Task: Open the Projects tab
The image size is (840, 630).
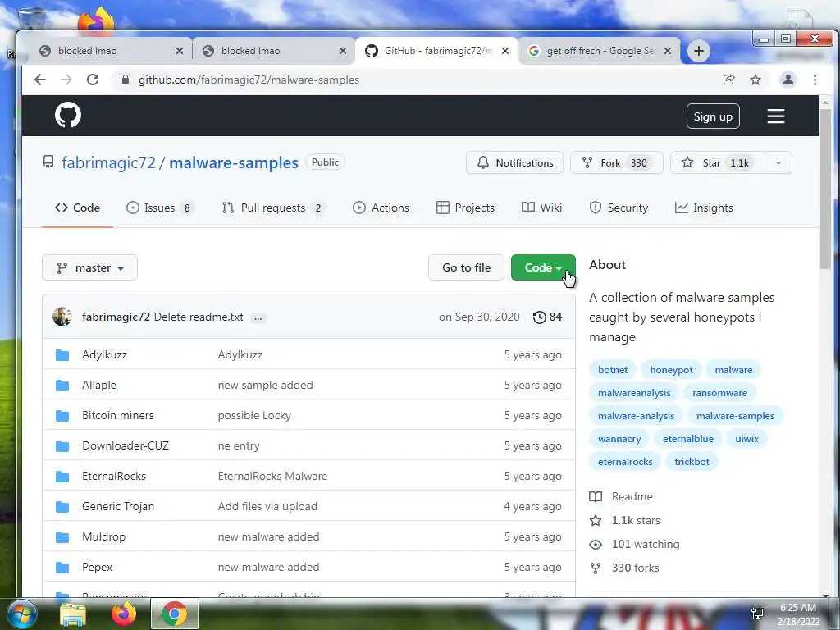Action: tap(466, 208)
